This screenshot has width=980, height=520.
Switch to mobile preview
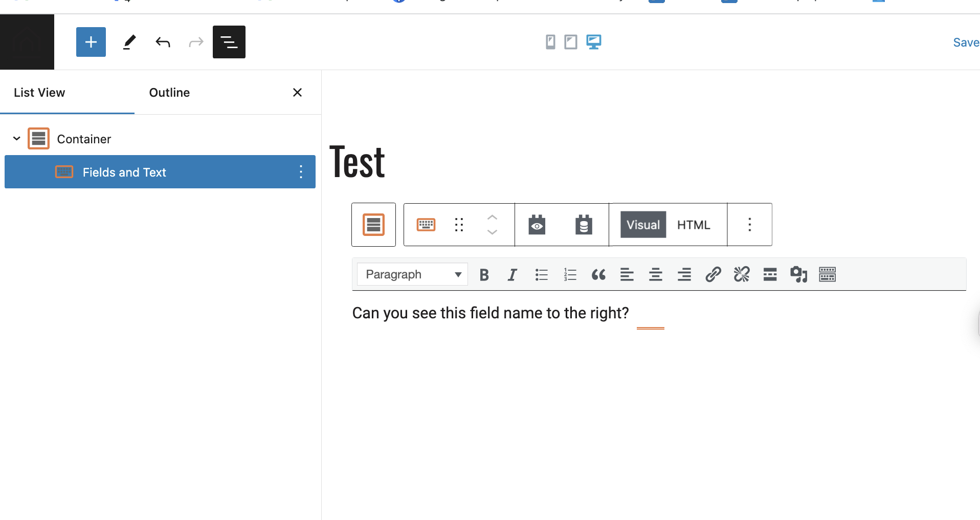[550, 42]
